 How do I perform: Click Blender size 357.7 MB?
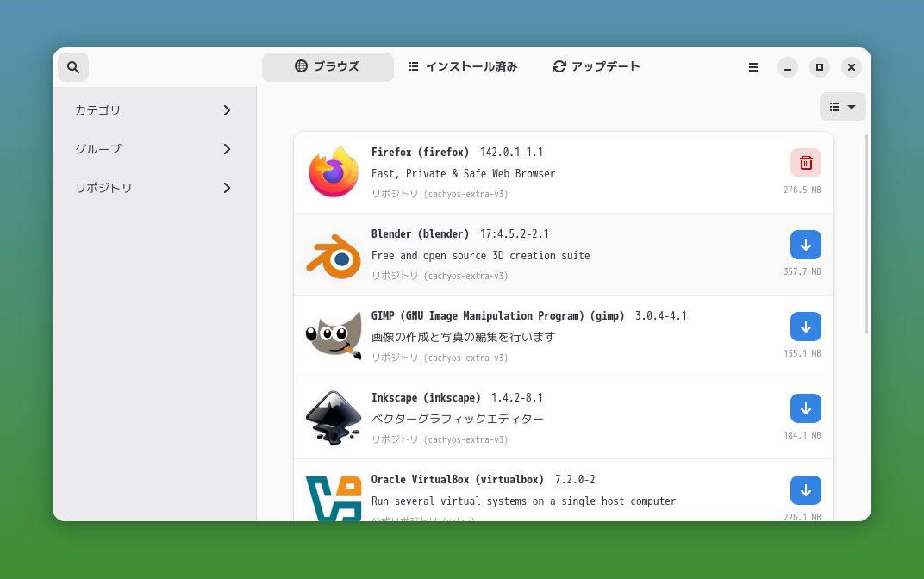802,271
